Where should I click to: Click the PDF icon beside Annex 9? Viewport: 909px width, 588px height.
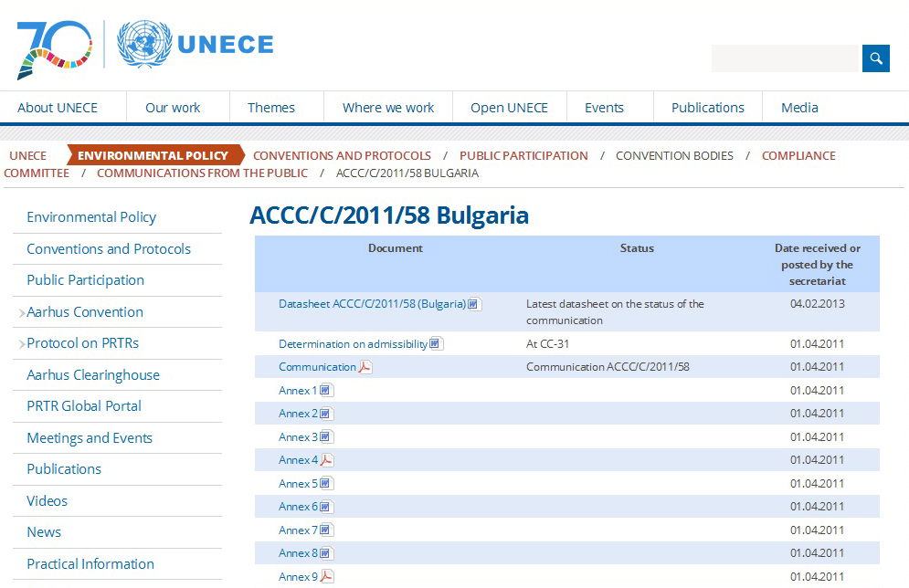pyautogui.click(x=326, y=576)
